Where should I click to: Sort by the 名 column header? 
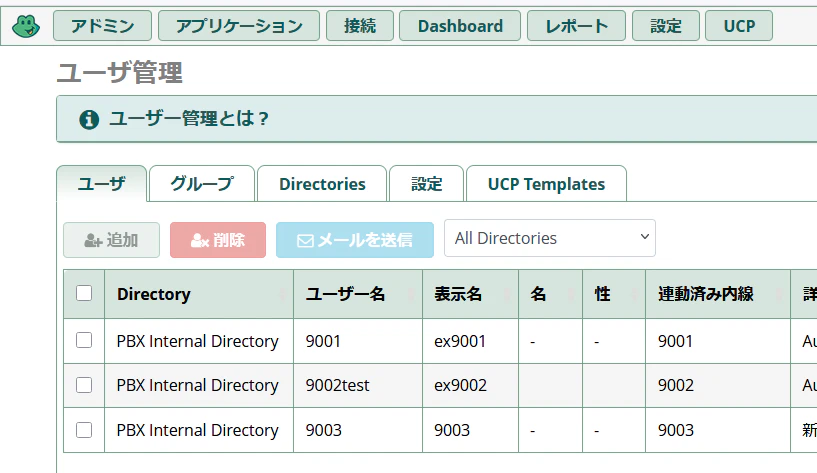click(x=550, y=294)
